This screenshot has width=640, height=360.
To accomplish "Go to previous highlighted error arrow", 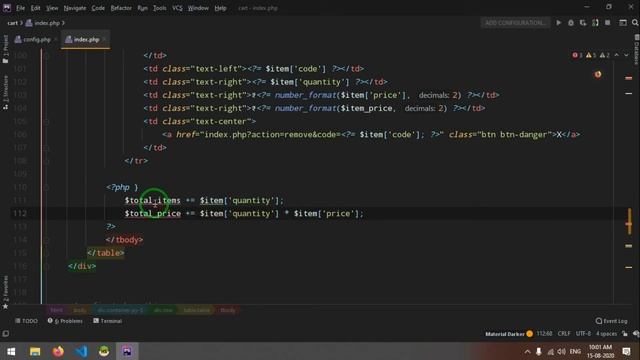I will click(x=617, y=55).
